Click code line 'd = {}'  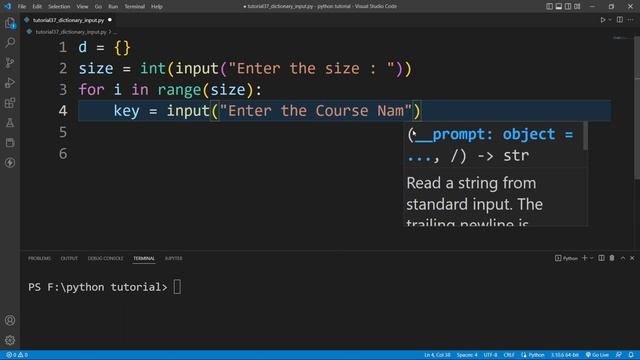tap(104, 48)
